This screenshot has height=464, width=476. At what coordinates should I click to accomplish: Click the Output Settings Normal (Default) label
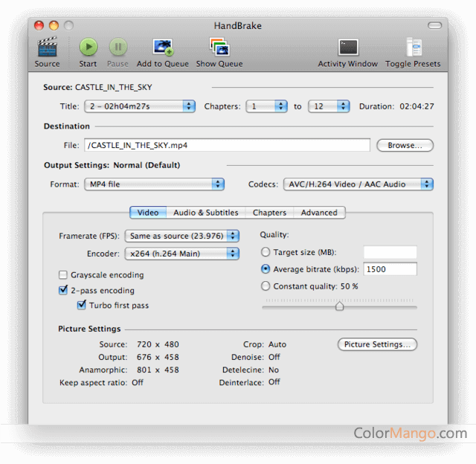pyautogui.click(x=112, y=165)
